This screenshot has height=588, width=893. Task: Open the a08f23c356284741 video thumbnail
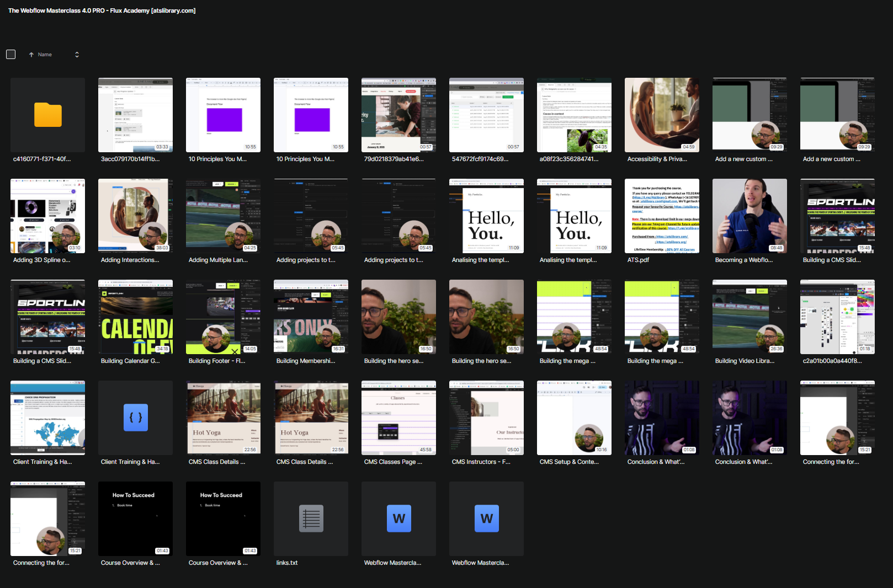(574, 115)
